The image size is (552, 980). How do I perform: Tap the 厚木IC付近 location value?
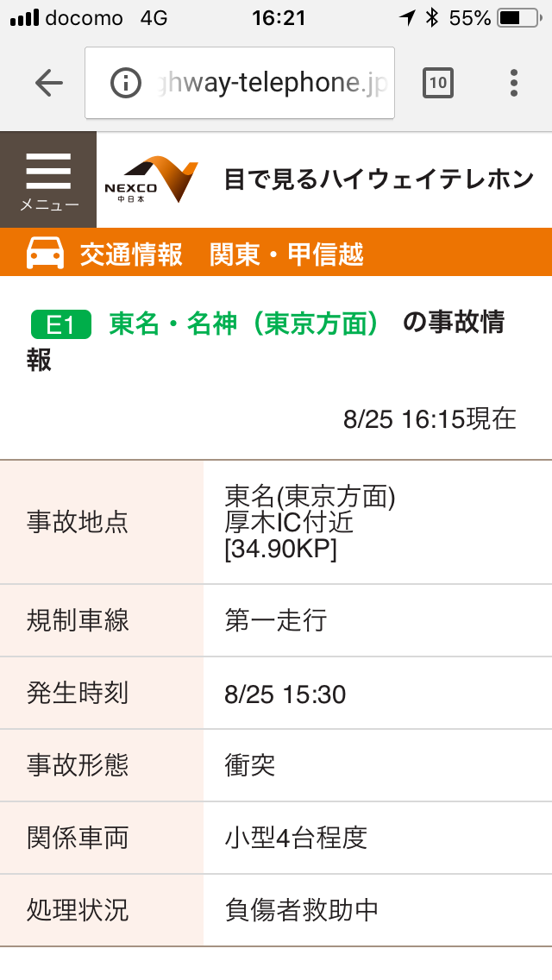pos(289,523)
